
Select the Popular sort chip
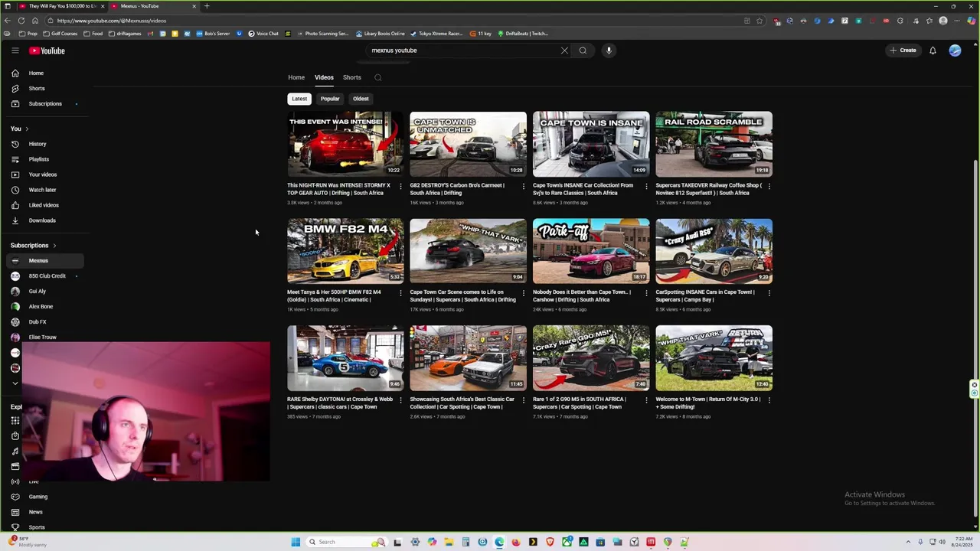[330, 99]
